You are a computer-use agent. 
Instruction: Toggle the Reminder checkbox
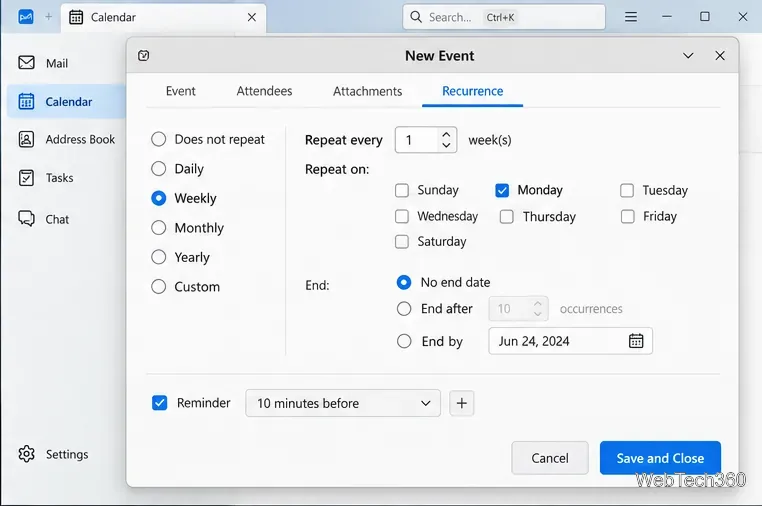(159, 403)
